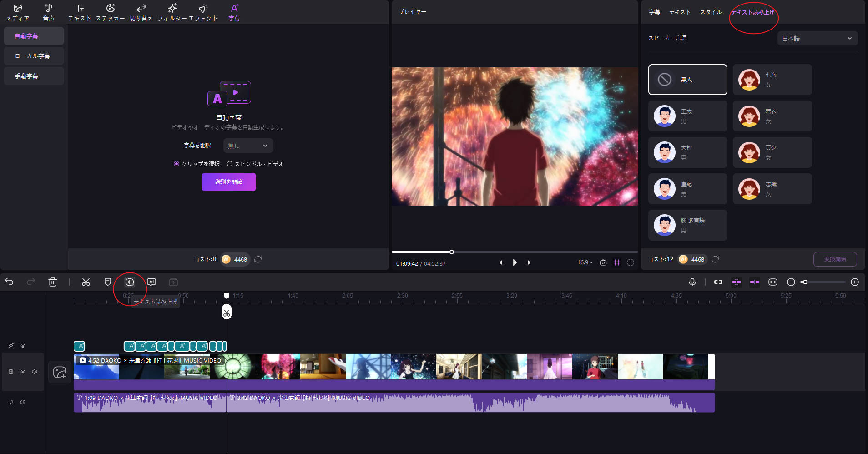
Task: Click the split scissors icon in timeline toolbar
Action: coord(86,282)
